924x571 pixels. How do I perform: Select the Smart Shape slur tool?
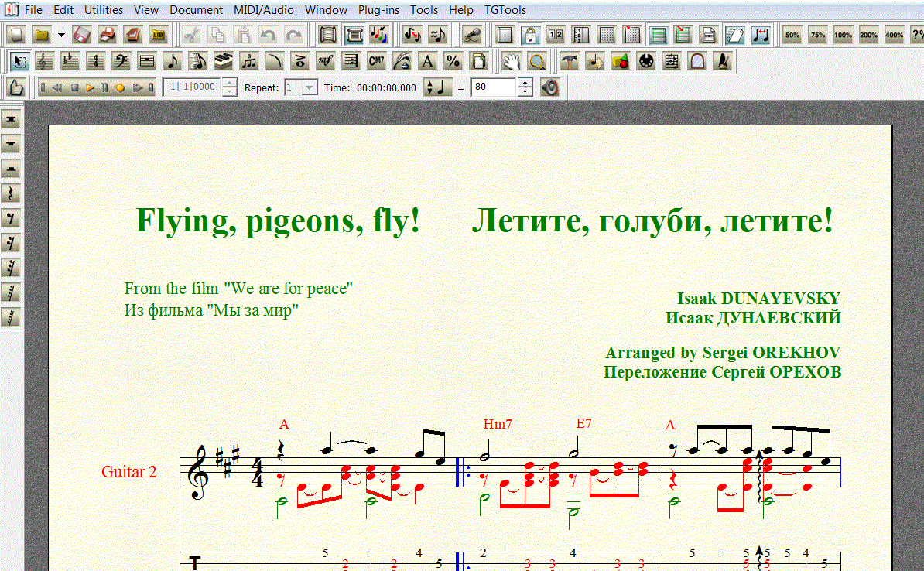click(x=274, y=61)
